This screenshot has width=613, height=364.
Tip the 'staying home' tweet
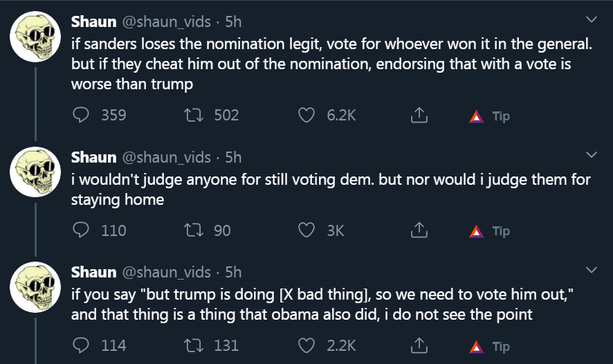point(489,231)
